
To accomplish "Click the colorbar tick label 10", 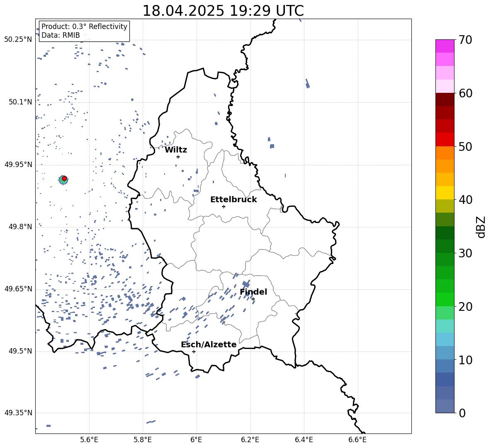I will pyautogui.click(x=465, y=360).
